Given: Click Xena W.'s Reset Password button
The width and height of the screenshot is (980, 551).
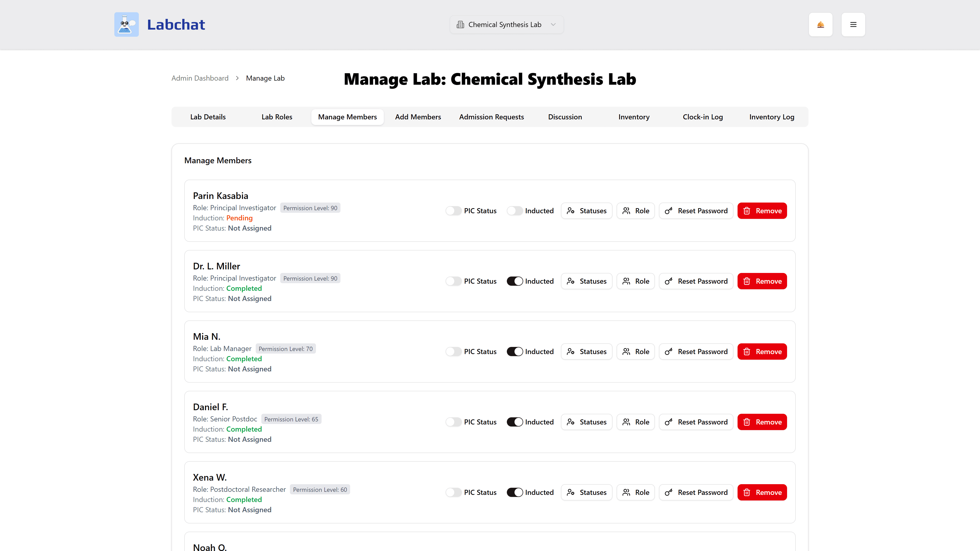Looking at the screenshot, I should [x=695, y=492].
